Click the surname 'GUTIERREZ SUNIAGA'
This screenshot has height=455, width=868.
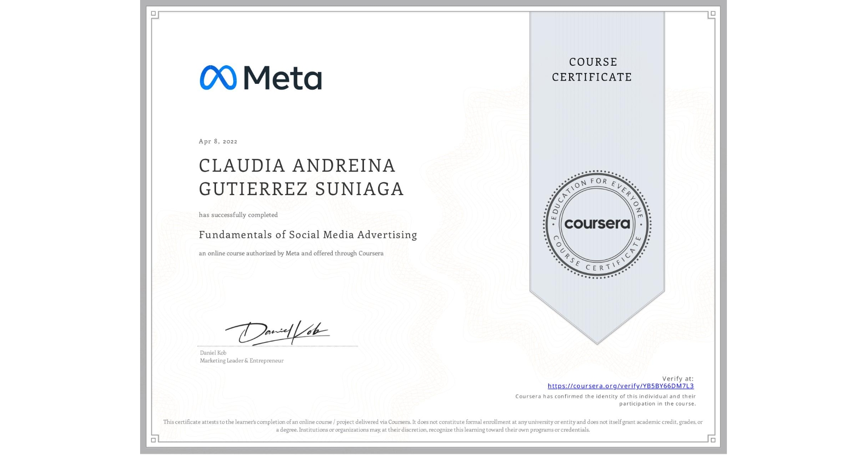[x=301, y=189]
